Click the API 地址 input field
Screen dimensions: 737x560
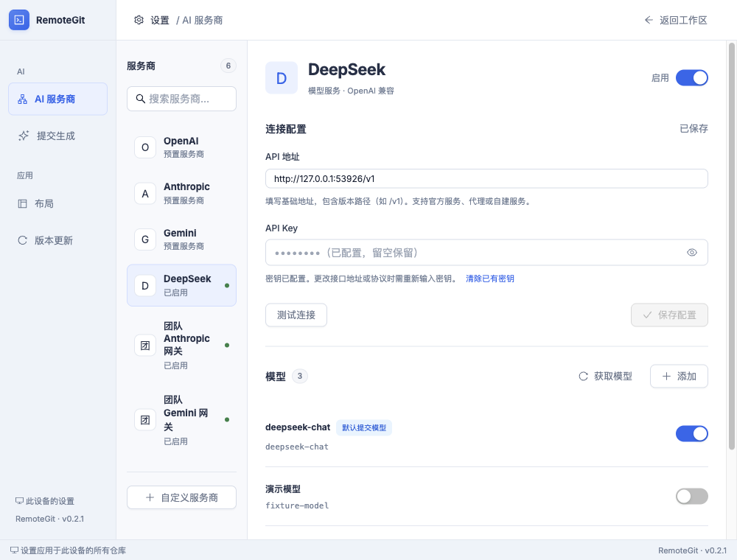(x=486, y=178)
